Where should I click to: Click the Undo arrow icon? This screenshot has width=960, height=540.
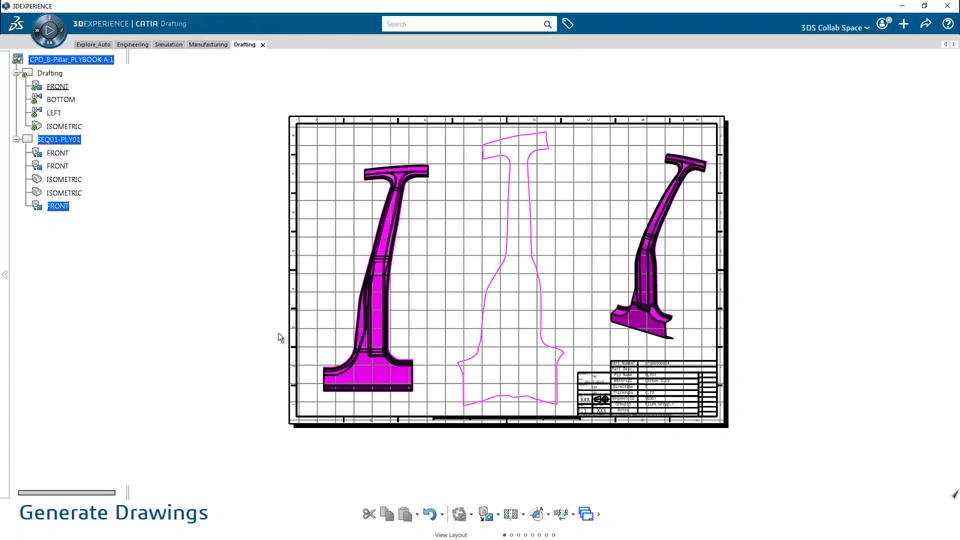[x=430, y=514]
